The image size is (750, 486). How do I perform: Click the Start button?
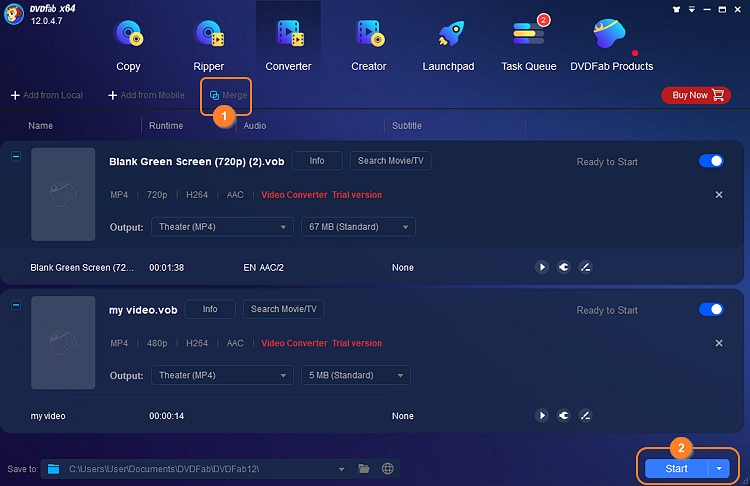(x=677, y=469)
